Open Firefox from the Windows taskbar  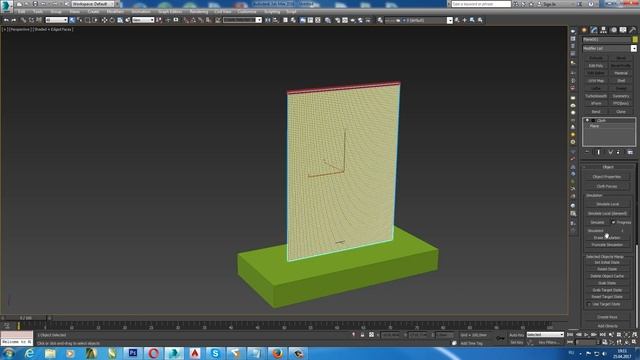click(277, 353)
